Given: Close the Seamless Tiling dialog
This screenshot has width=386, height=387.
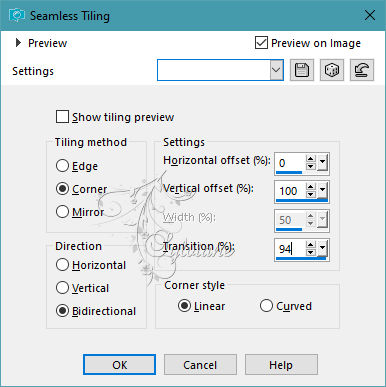Looking at the screenshot, I should 370,15.
